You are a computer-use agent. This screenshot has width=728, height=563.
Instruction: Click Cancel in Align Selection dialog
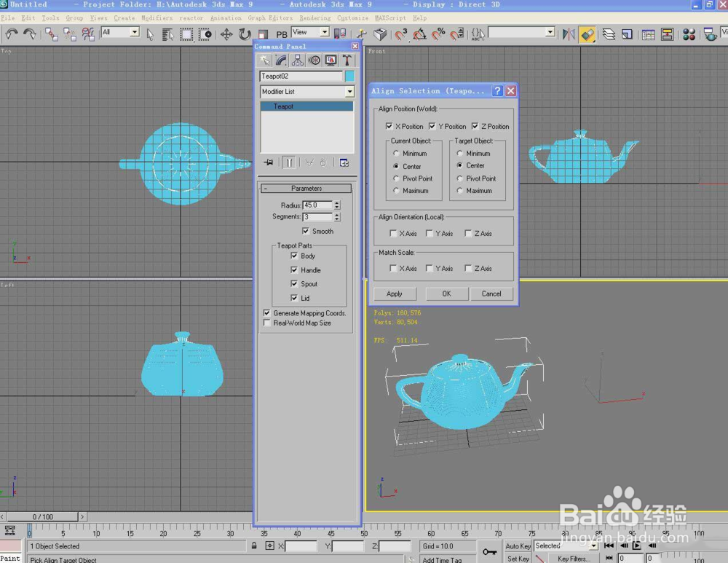point(491,294)
